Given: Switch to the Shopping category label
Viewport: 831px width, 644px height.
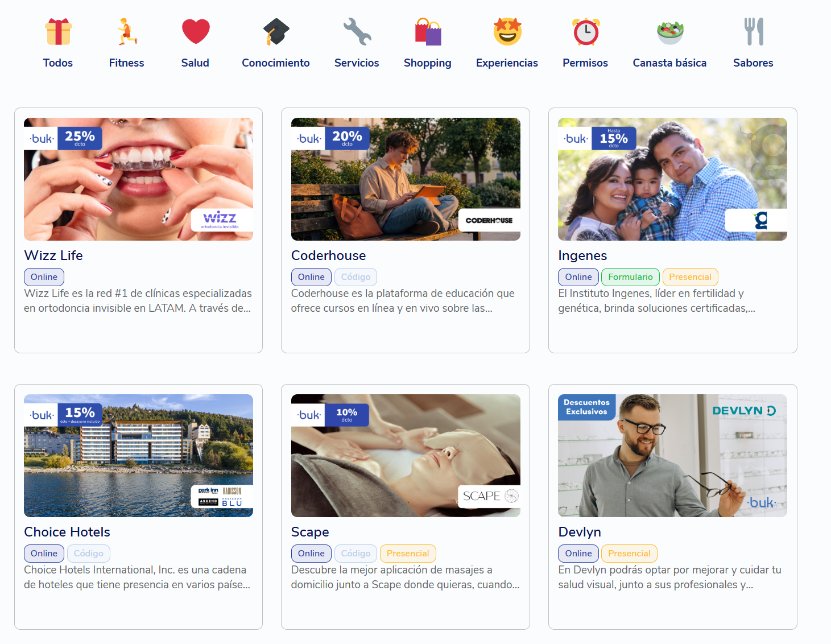Looking at the screenshot, I should [428, 63].
